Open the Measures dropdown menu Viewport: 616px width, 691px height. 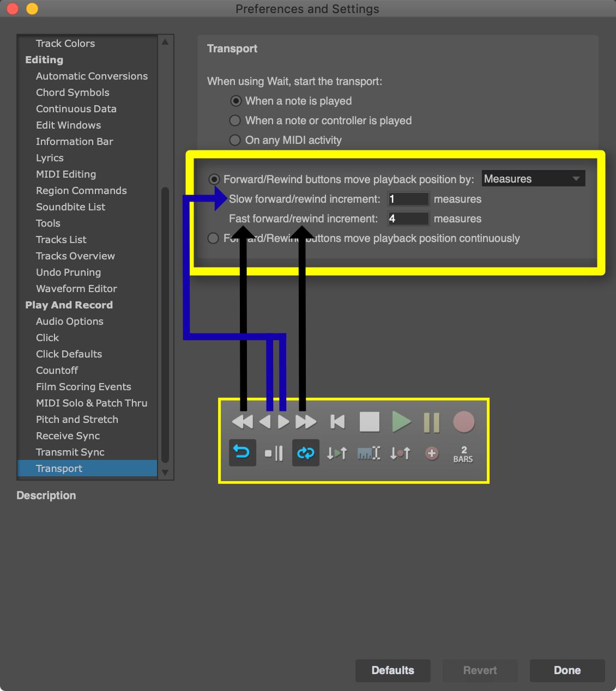(533, 179)
